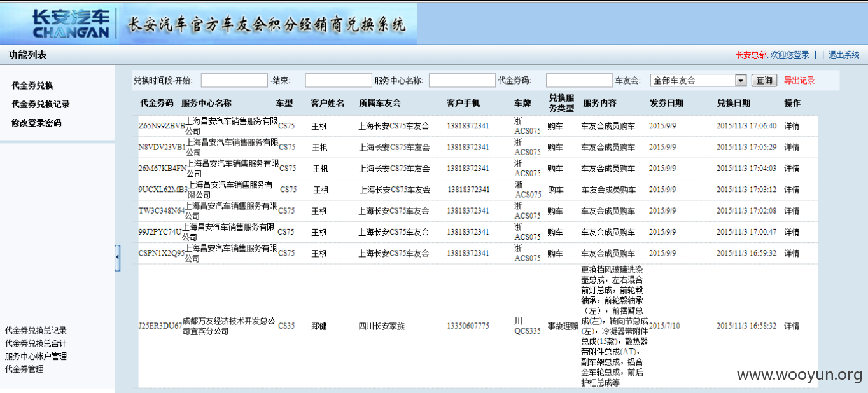Click the 导出记录 link
868x393 pixels.
799,81
